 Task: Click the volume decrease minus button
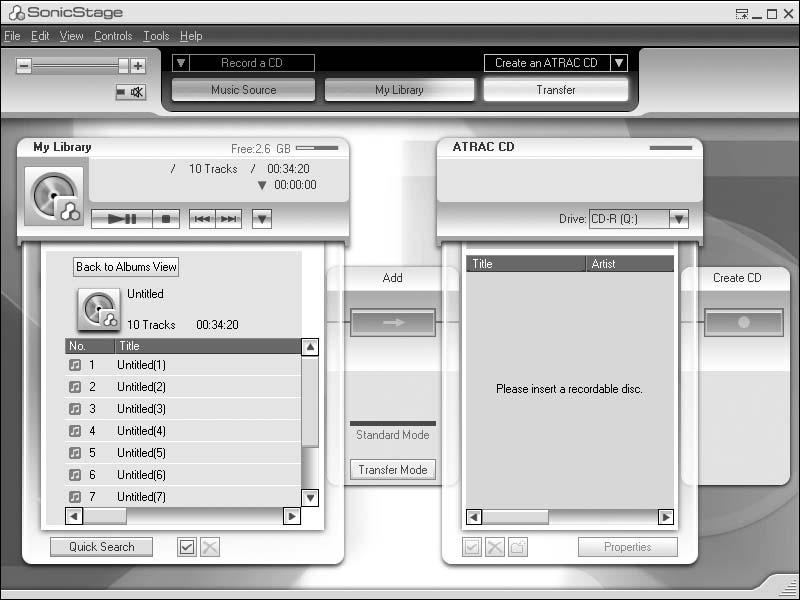[x=23, y=66]
